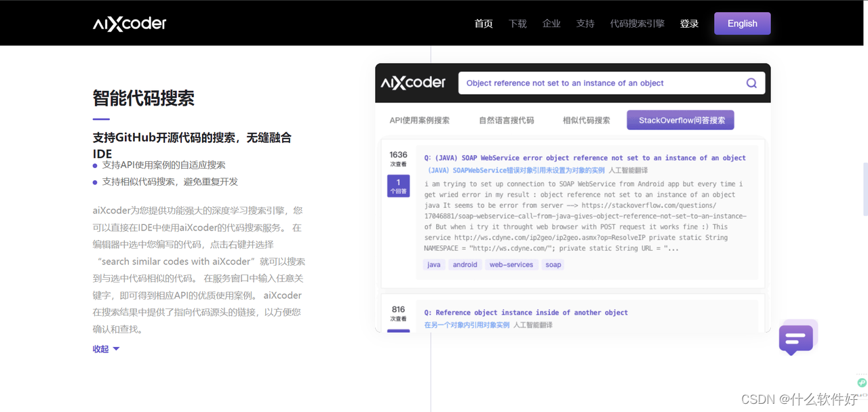Open 企业 navigation item
This screenshot has height=412, width=868.
(551, 24)
